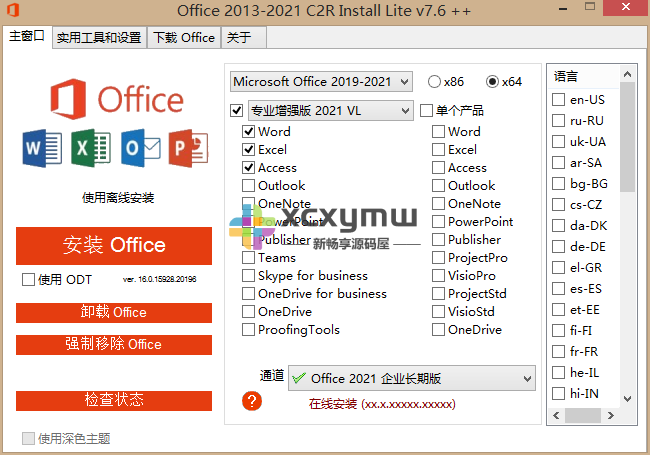
Task: Click the language list scroll-up arrow
Action: pyautogui.click(x=627, y=75)
